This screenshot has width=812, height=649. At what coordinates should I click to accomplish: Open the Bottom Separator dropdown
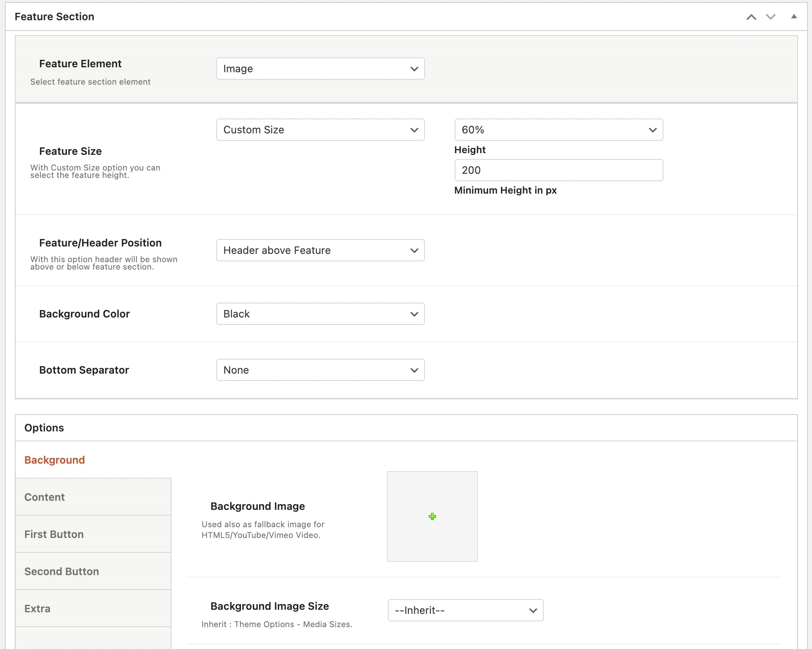(x=320, y=370)
